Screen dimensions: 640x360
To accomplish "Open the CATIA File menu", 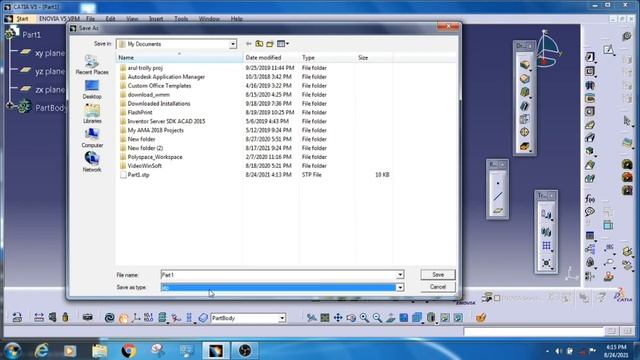I will [90, 19].
